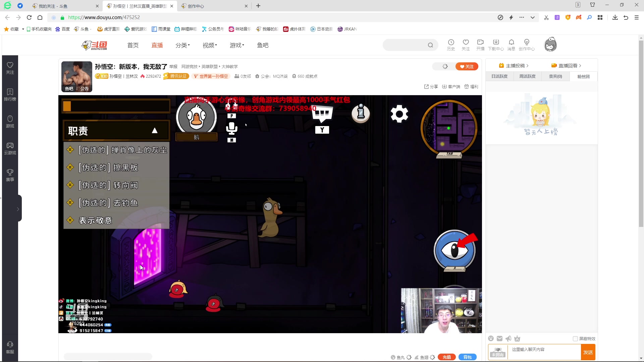Expand the 分类 dropdown menu
This screenshot has width=644, height=362.
coord(182,45)
